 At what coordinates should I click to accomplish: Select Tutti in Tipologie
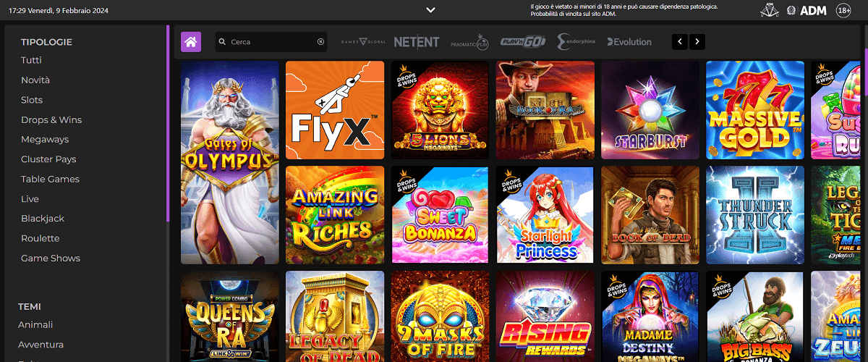coord(31,60)
